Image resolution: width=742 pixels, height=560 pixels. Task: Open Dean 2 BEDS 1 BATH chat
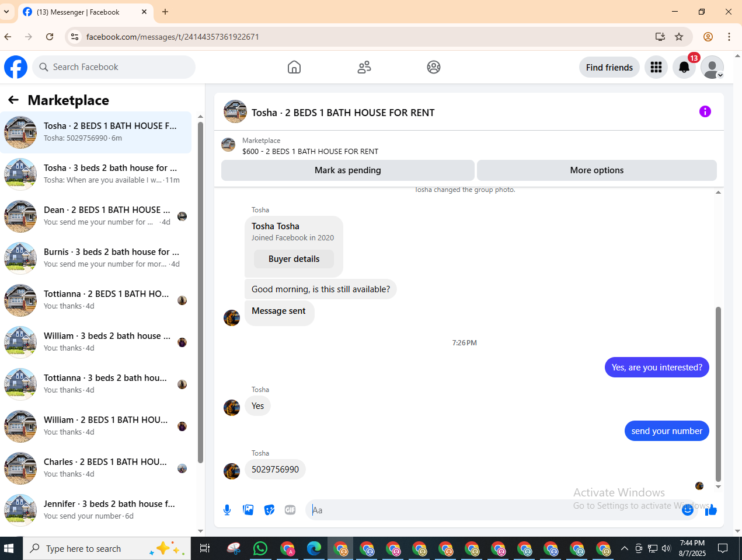[96, 216]
